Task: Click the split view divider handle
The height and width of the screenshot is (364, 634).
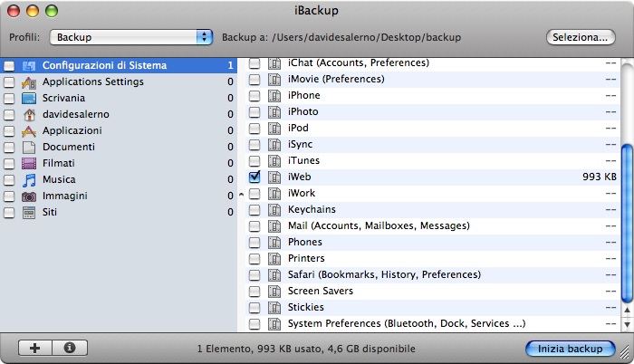Action: 242,195
